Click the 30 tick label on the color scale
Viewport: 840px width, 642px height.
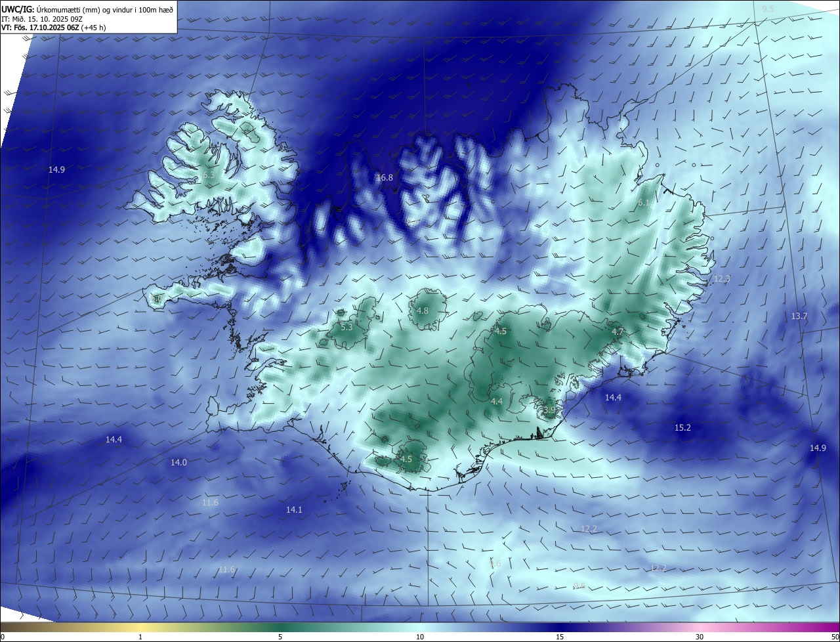700,637
